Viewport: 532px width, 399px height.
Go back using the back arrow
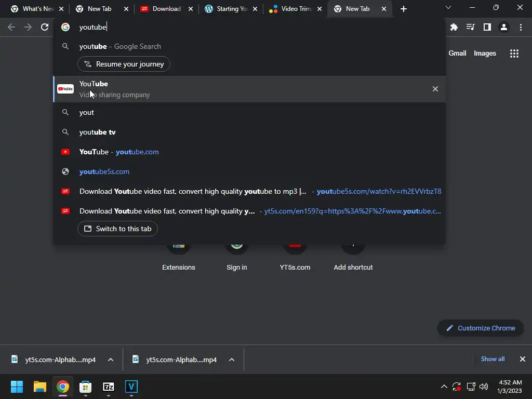point(11,27)
